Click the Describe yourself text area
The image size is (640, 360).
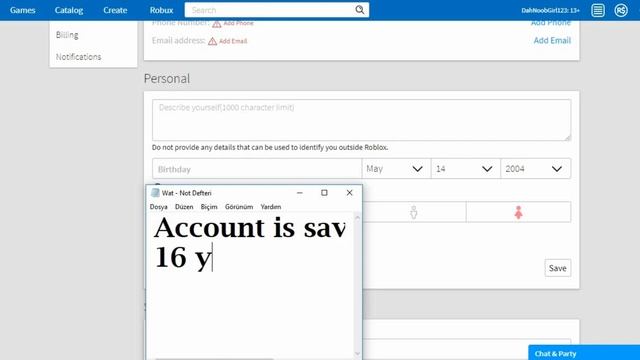point(362,120)
